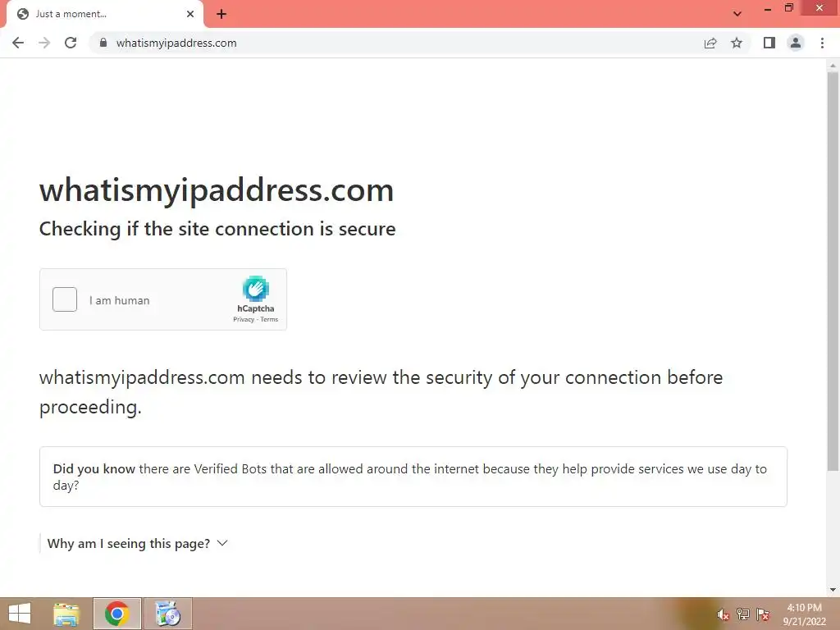Viewport: 840px width, 630px height.
Task: Reload the current page
Action: tap(71, 43)
